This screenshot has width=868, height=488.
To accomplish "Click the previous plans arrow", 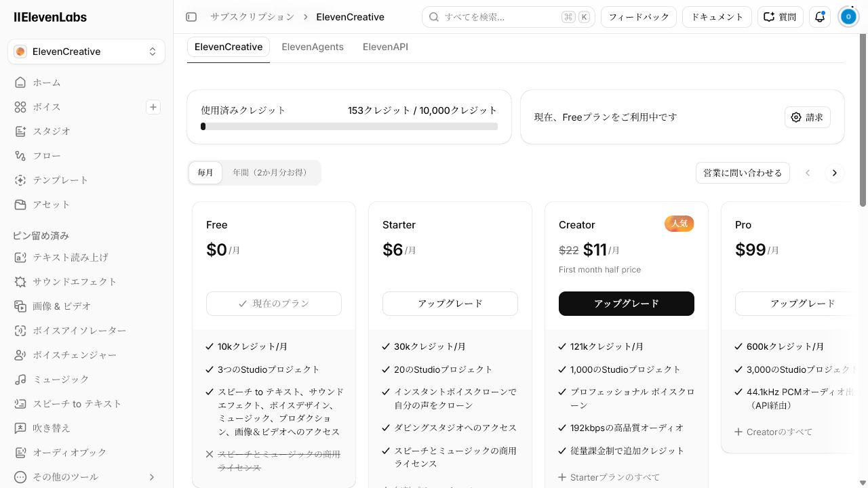I will pyautogui.click(x=808, y=173).
